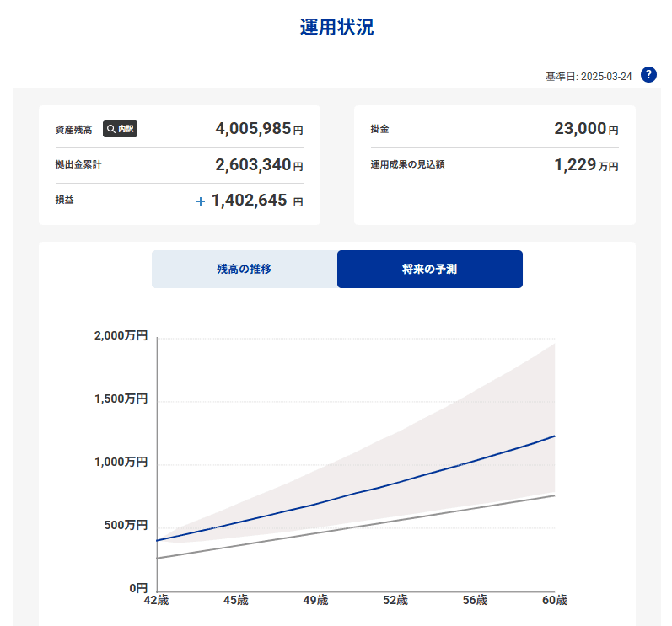672x626 pixels.
Task: Click the blue projection line in chart
Action: [x=356, y=493]
